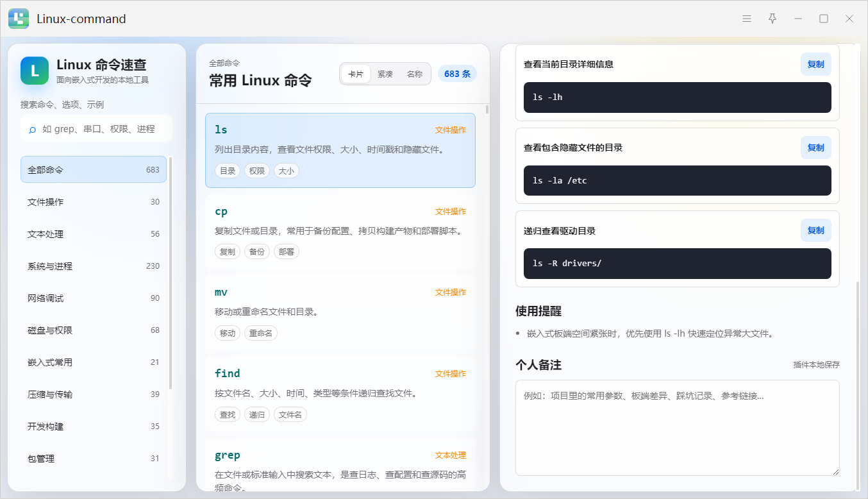Viewport: 868px width, 499px height.
Task: Click the 查看包含隐藏文件的目录 example title
Action: coord(573,148)
